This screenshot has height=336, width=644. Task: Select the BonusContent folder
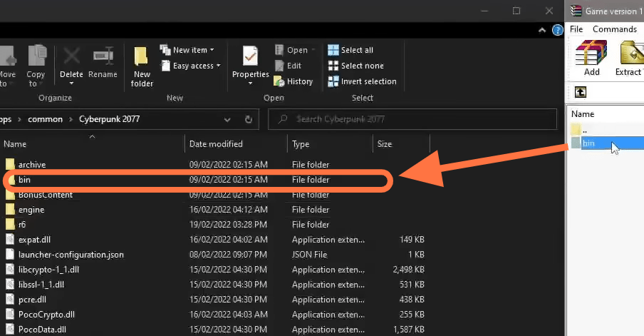(45, 195)
